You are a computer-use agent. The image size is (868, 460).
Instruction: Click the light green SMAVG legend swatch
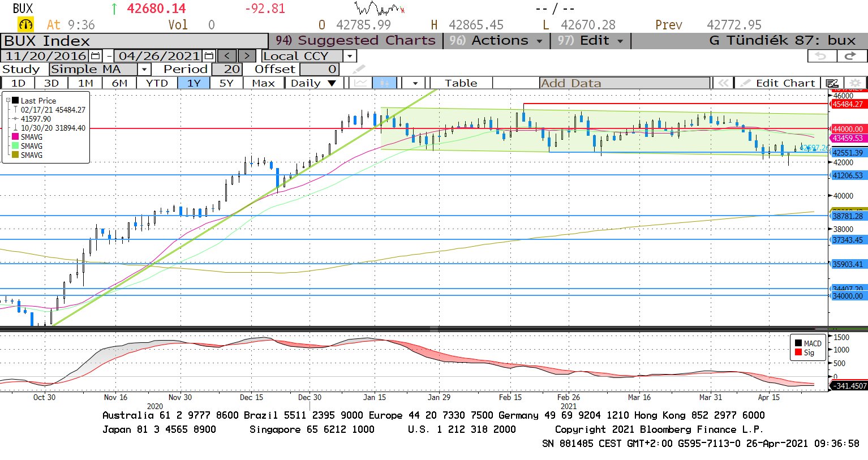pyautogui.click(x=16, y=146)
